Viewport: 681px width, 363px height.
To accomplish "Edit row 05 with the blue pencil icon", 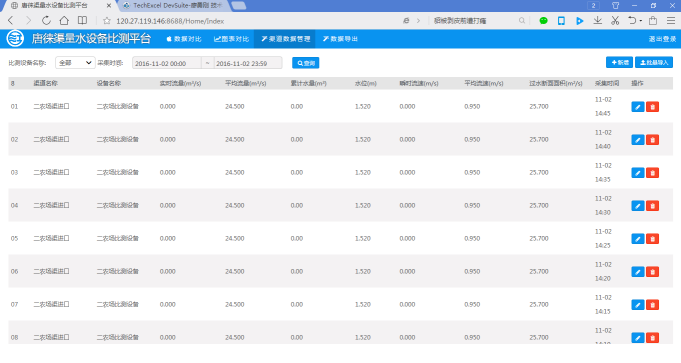I will click(638, 239).
